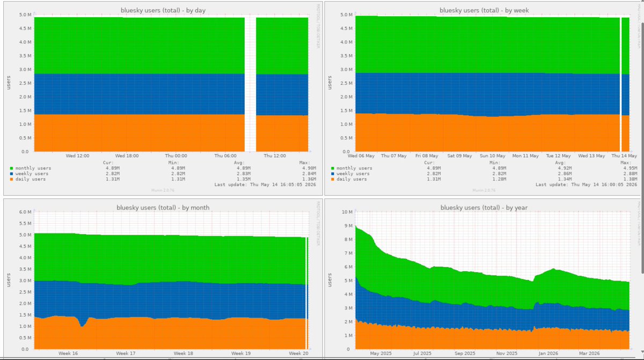Click 'Wed 06 May' axis label in by week graph
This screenshot has height=360, width=644.
pos(361,156)
